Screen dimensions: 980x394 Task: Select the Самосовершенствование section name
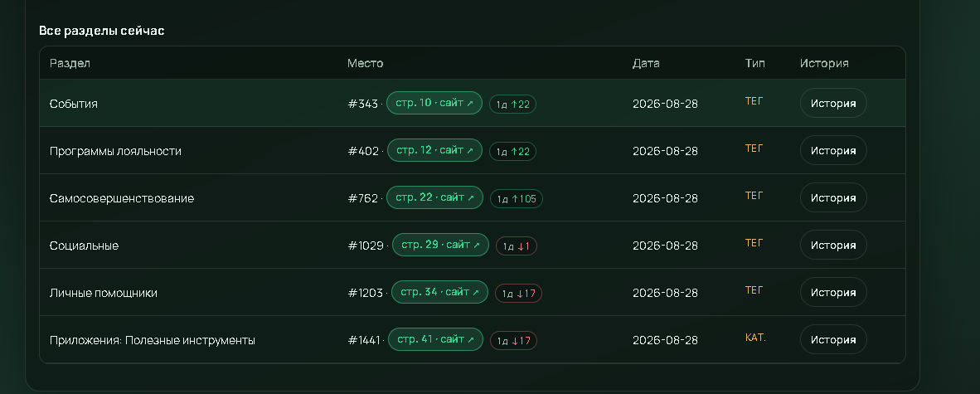point(122,198)
